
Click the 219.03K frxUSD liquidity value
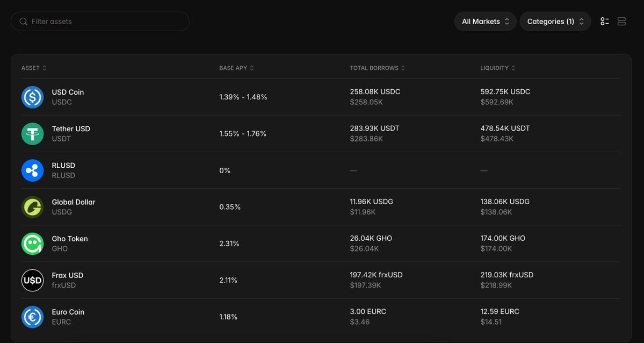click(507, 275)
